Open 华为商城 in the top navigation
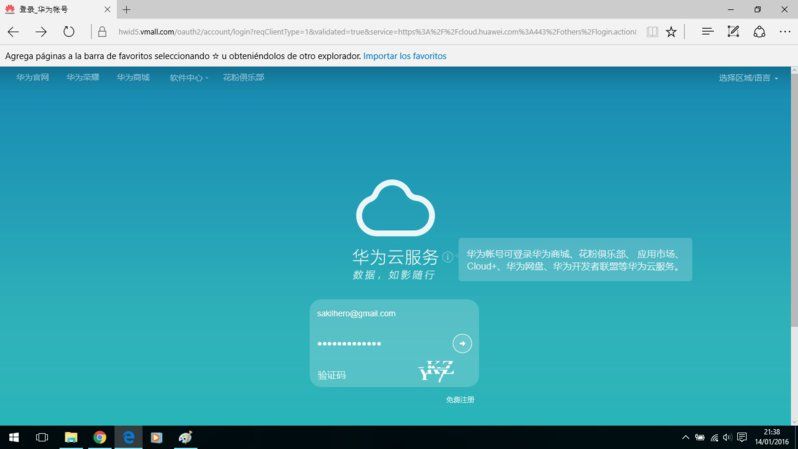798x449 pixels. [x=133, y=77]
